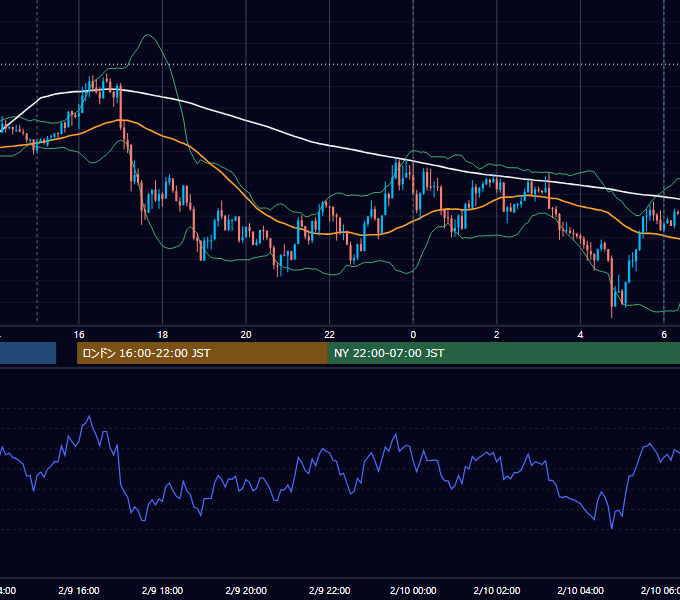This screenshot has height=600, width=680.
Task: Click the blue session bar before ロンドン
Action: pyautogui.click(x=28, y=353)
